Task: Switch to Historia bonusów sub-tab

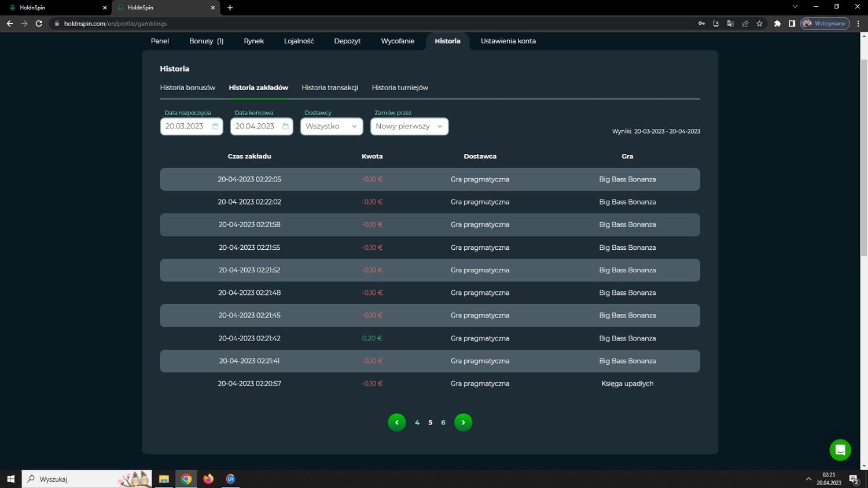Action: pos(187,88)
